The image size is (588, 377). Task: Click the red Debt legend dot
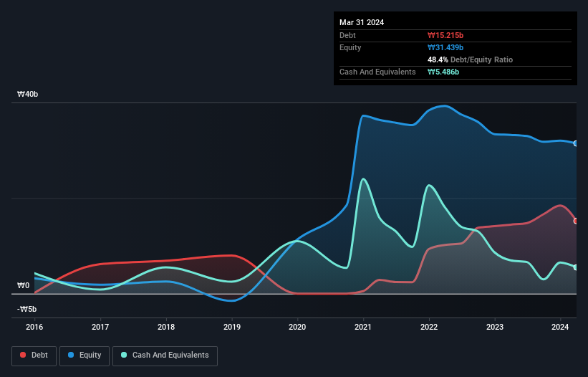pyautogui.click(x=23, y=355)
